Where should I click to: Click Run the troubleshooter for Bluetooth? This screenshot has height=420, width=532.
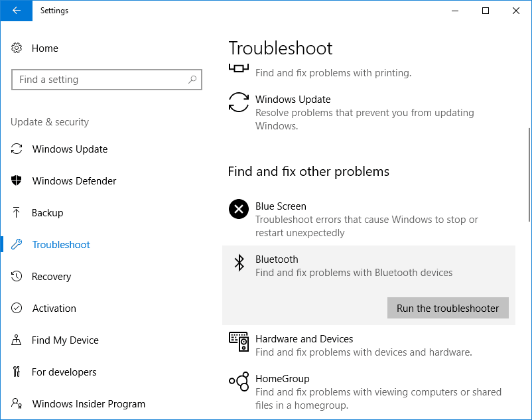448,308
